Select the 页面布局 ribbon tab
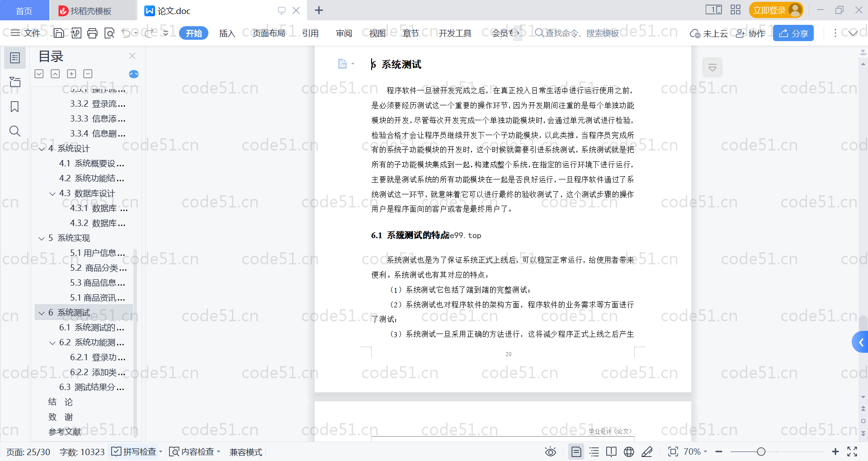Screen dimensions: 868x461 [269, 33]
